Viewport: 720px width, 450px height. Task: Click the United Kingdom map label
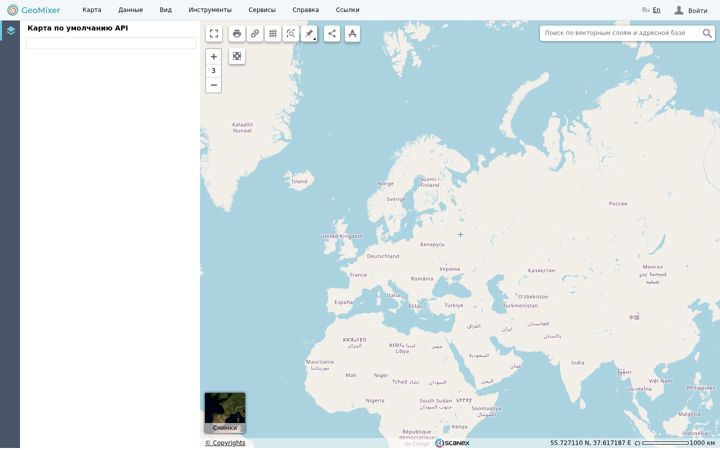tap(342, 236)
